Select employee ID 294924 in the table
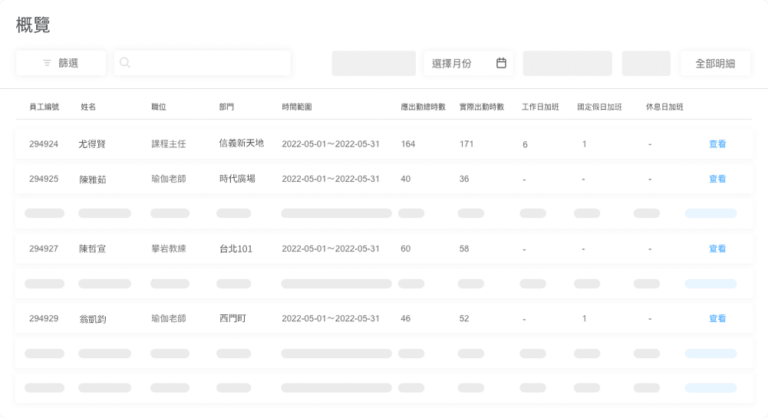Image resolution: width=768 pixels, height=418 pixels. [44, 144]
